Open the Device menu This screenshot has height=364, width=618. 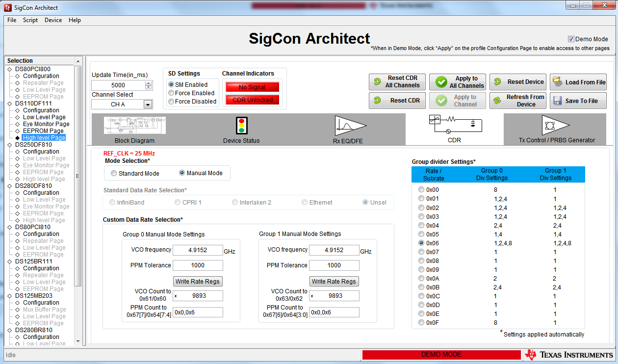point(53,20)
